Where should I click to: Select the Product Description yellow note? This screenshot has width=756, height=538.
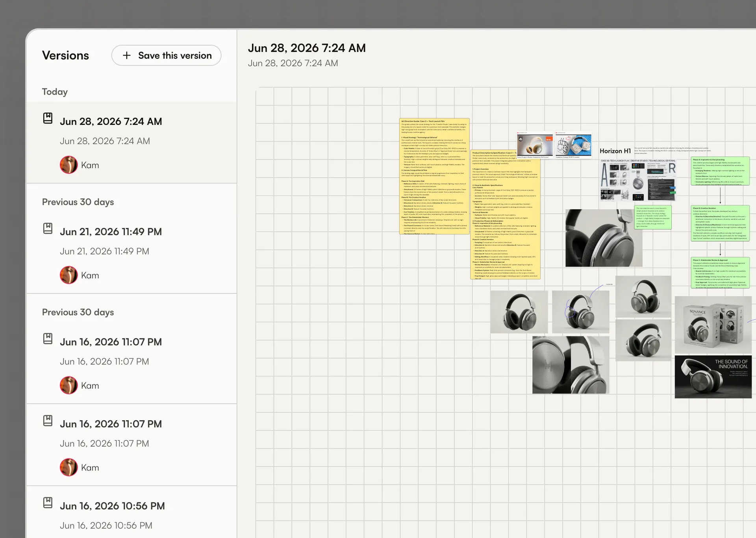pyautogui.click(x=505, y=215)
